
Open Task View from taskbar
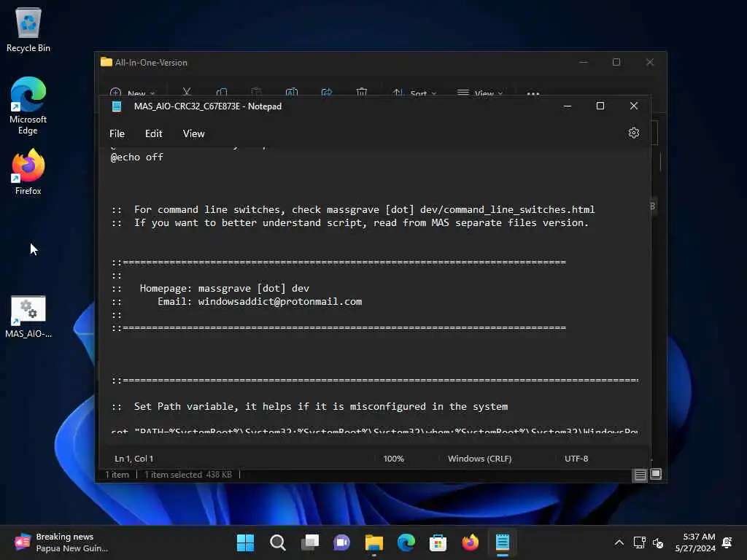[309, 542]
